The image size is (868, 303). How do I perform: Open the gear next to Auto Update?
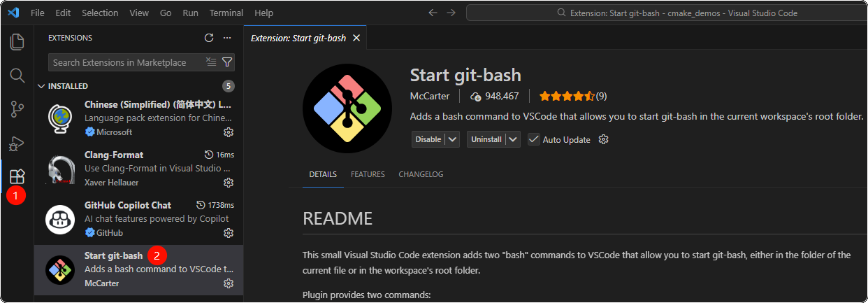pyautogui.click(x=604, y=139)
